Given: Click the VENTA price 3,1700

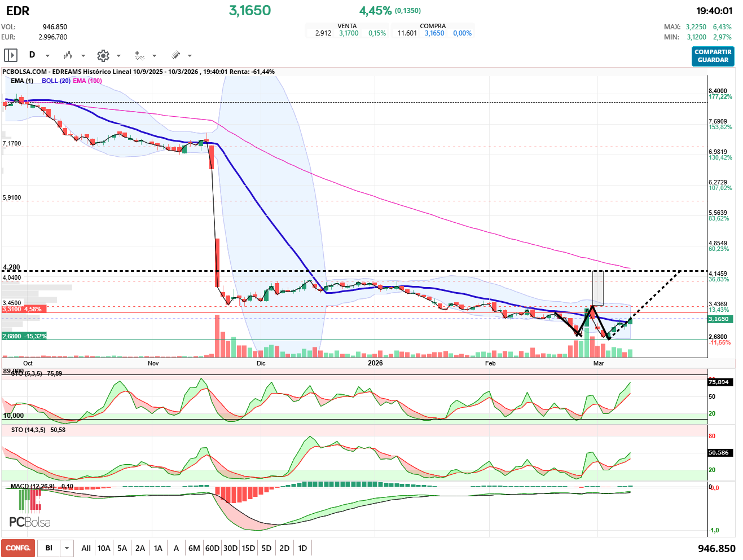Looking at the screenshot, I should [349, 33].
